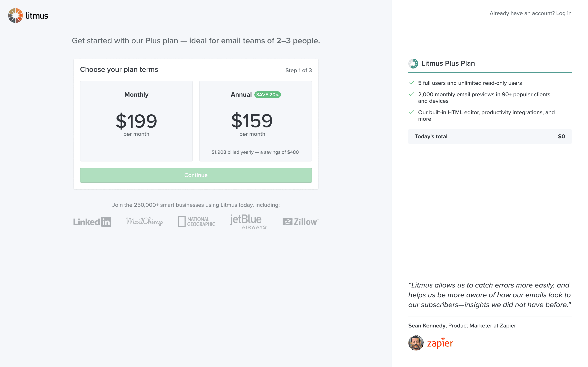Click the checkmark beside built-in HTML editor

click(x=411, y=112)
